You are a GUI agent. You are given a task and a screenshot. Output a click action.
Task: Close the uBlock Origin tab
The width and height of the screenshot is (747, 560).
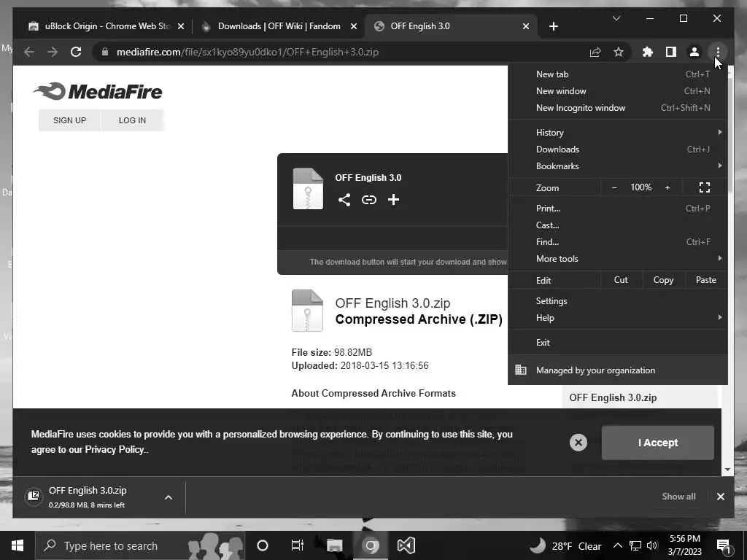pos(181,26)
